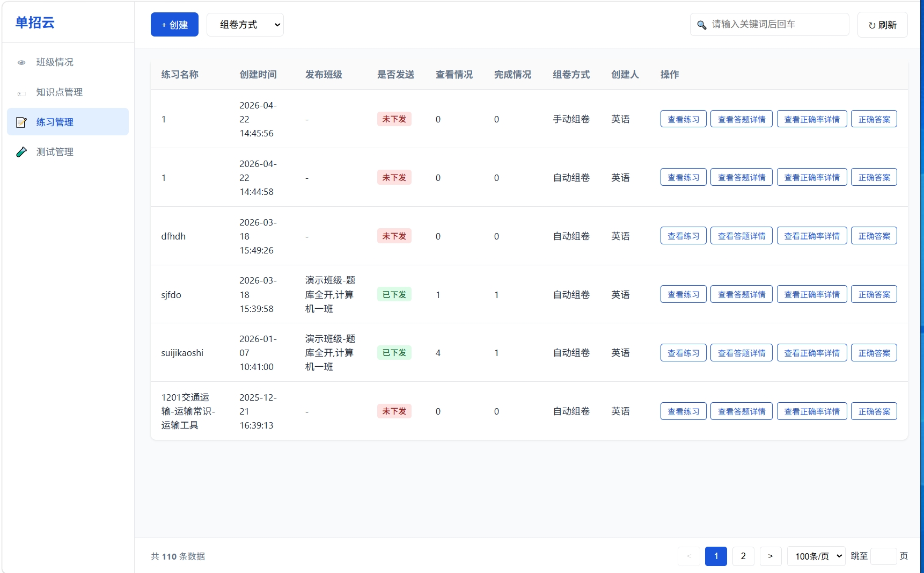Click the 发布班级 column header
924x573 pixels.
click(324, 75)
